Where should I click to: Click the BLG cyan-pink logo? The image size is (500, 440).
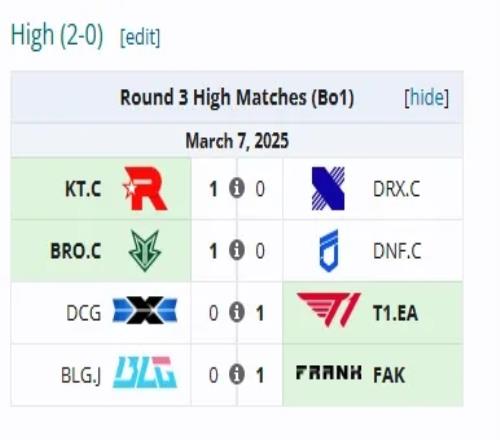click(145, 372)
